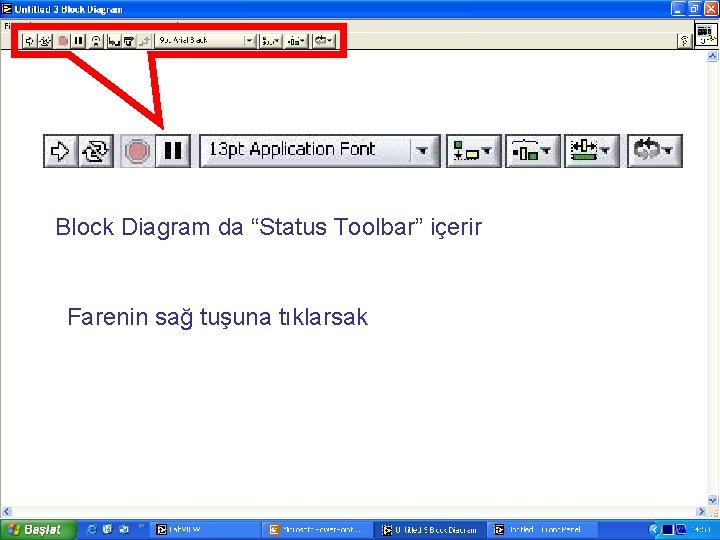
Task: Open the enlarged Align Objects dropdown
Action: pos(474,151)
